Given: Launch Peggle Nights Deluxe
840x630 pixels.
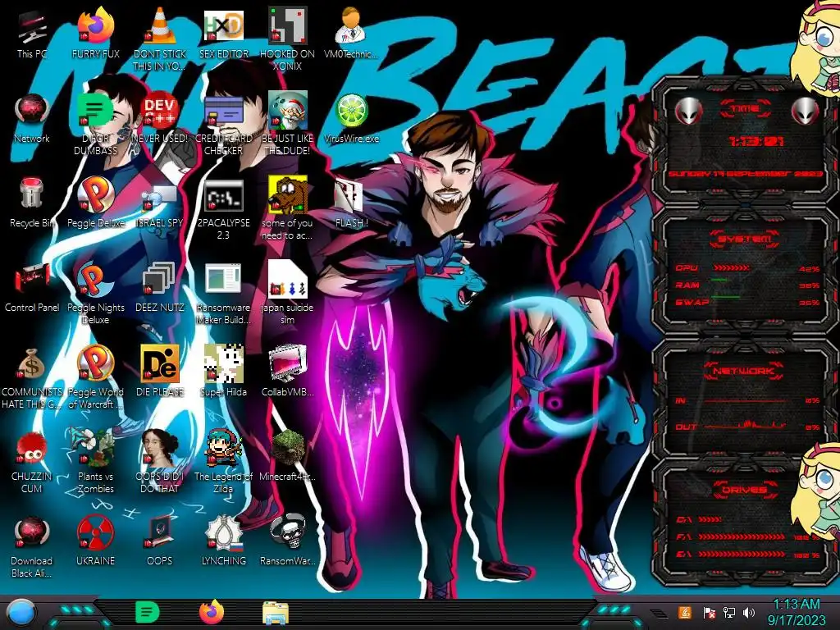Looking at the screenshot, I should (95, 294).
